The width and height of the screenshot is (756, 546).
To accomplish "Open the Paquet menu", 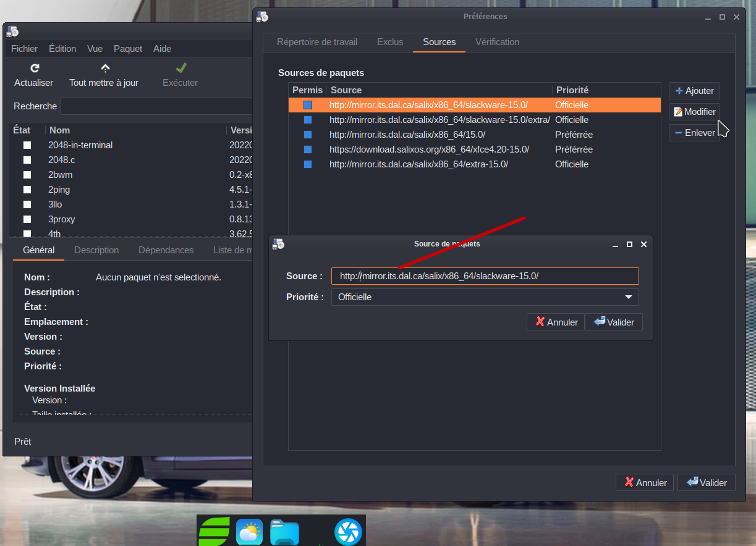I will tap(128, 49).
